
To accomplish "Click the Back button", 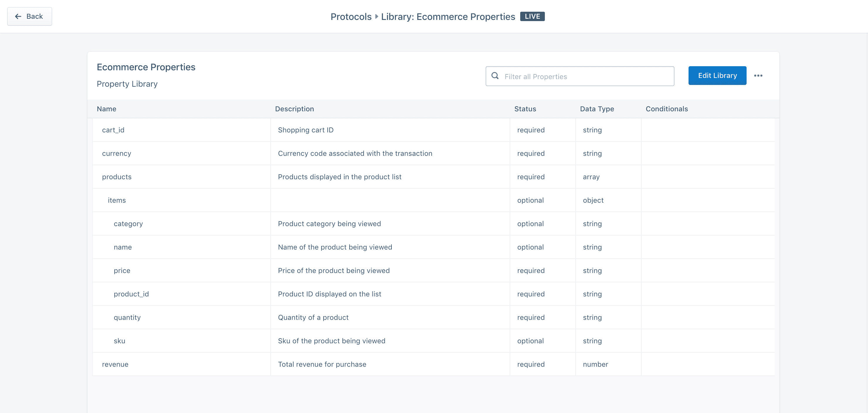I will click(29, 16).
